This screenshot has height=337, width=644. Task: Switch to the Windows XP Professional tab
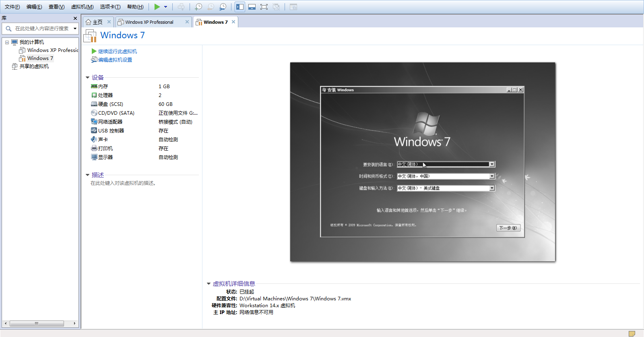149,22
